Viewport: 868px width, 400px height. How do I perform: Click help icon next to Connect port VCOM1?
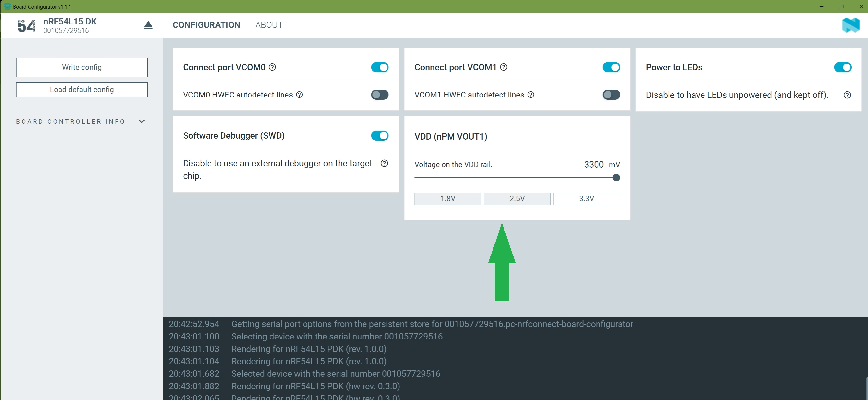[x=504, y=67]
